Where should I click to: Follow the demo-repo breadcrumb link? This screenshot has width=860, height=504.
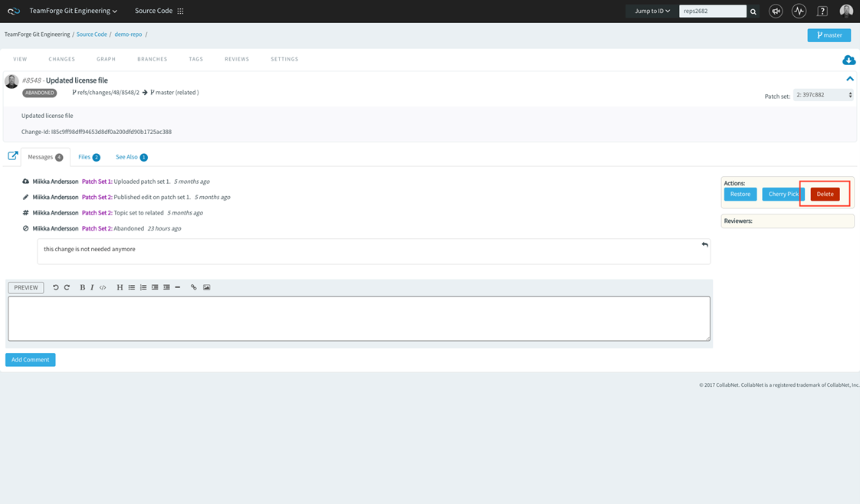(128, 34)
